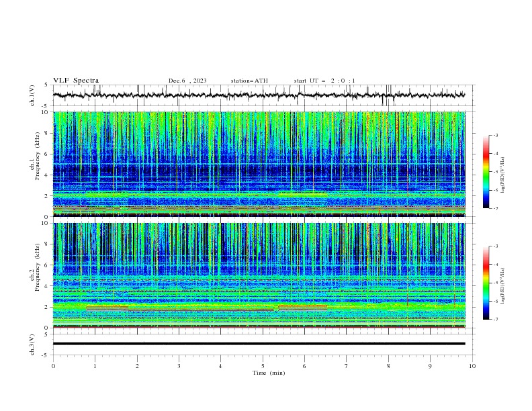
Task: Click the time axis tick label "2"
Action: click(137, 366)
